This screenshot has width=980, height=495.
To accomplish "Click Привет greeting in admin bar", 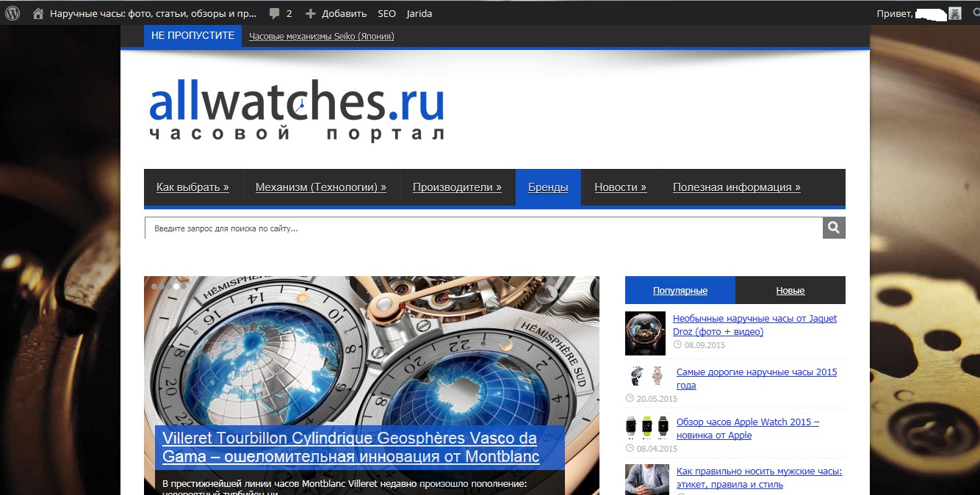I will click(x=895, y=13).
